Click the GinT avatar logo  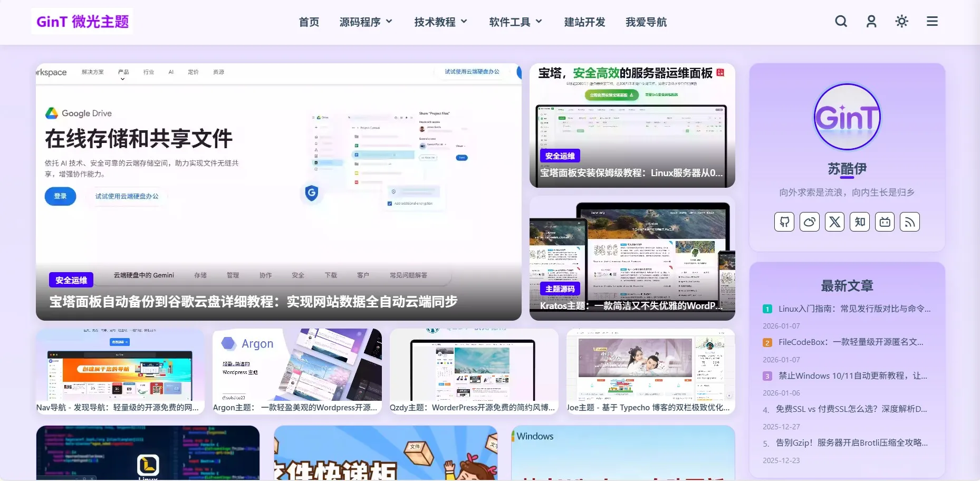coord(847,117)
